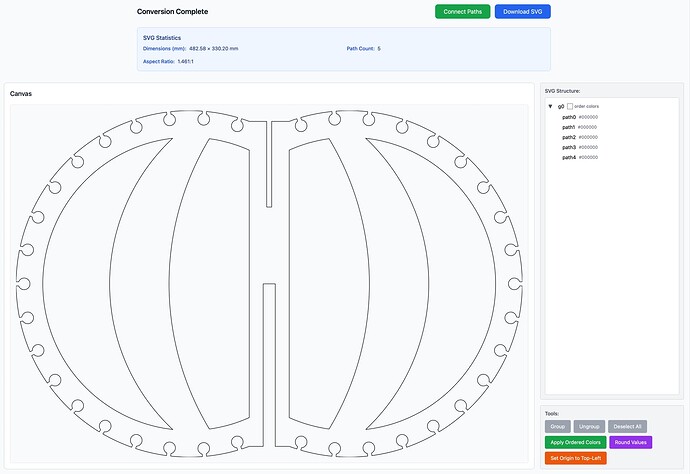Select path0 in SVG Structure

[568, 117]
